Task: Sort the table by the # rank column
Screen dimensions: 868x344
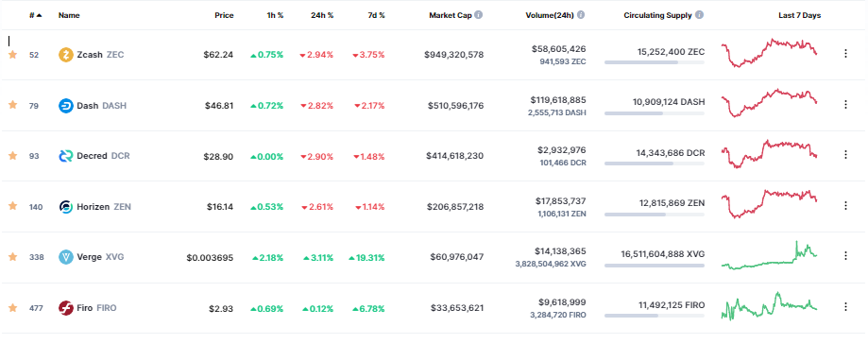Action: point(36,15)
